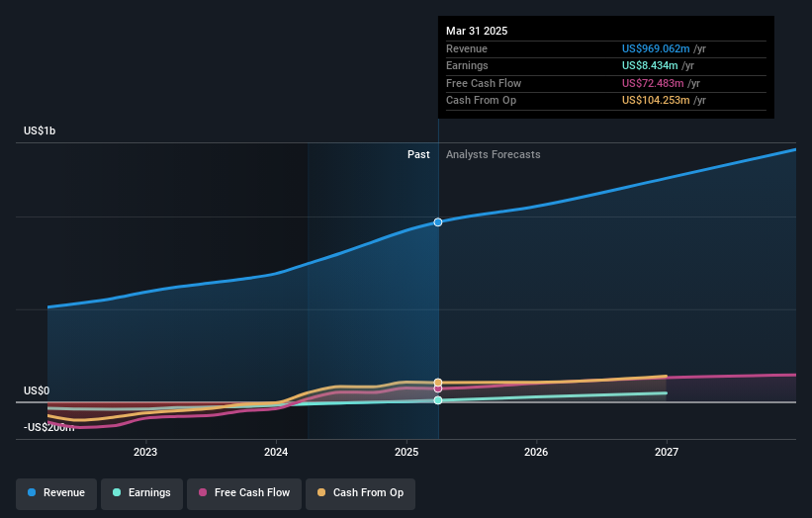Click the tooltip Free Cash Flow label
812x518 pixels.
pyautogui.click(x=484, y=83)
